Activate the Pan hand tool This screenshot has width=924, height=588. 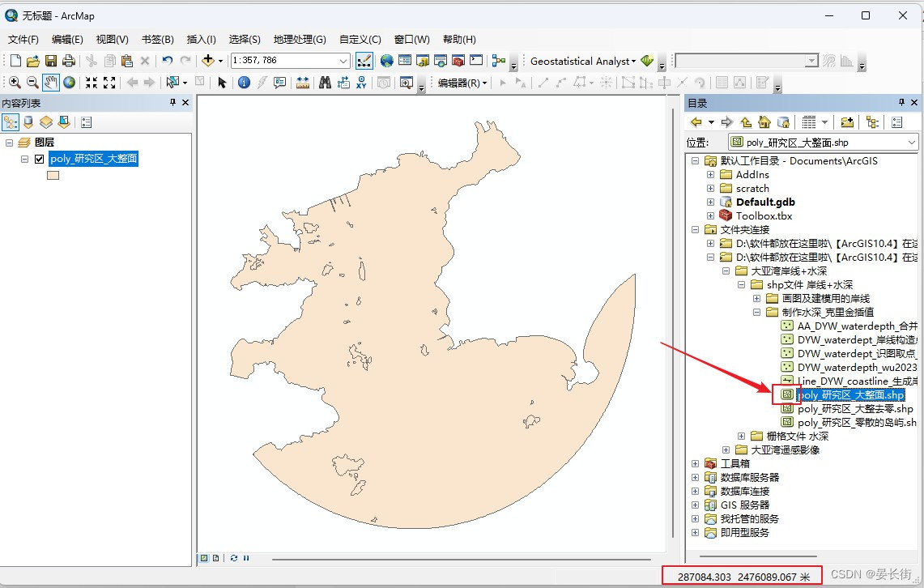pyautogui.click(x=50, y=83)
